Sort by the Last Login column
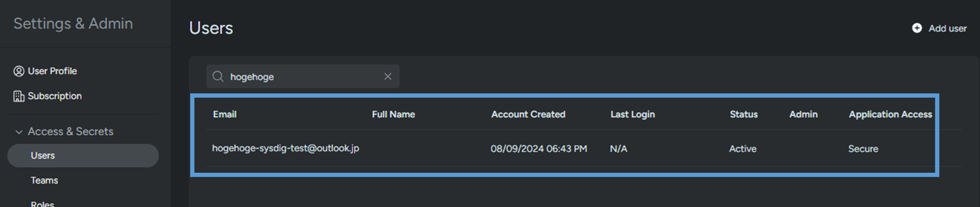Viewport: 980px width, 207px height. coord(632,115)
